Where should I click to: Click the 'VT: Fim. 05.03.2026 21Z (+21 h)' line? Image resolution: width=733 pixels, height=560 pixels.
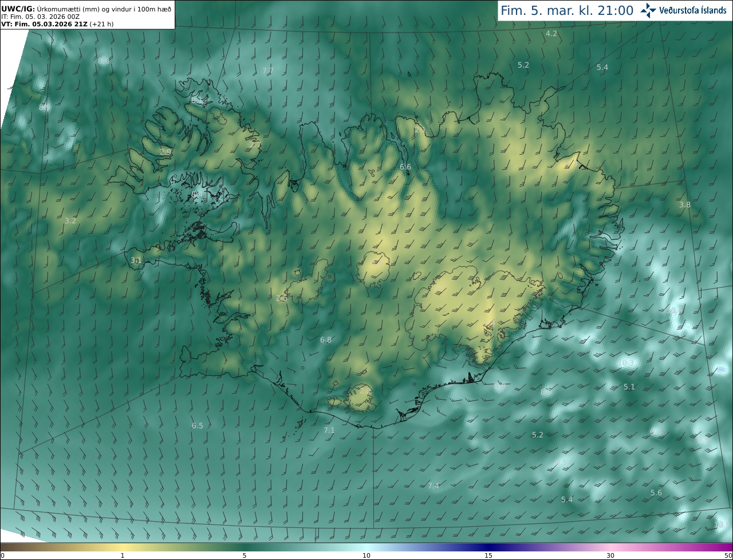57,24
